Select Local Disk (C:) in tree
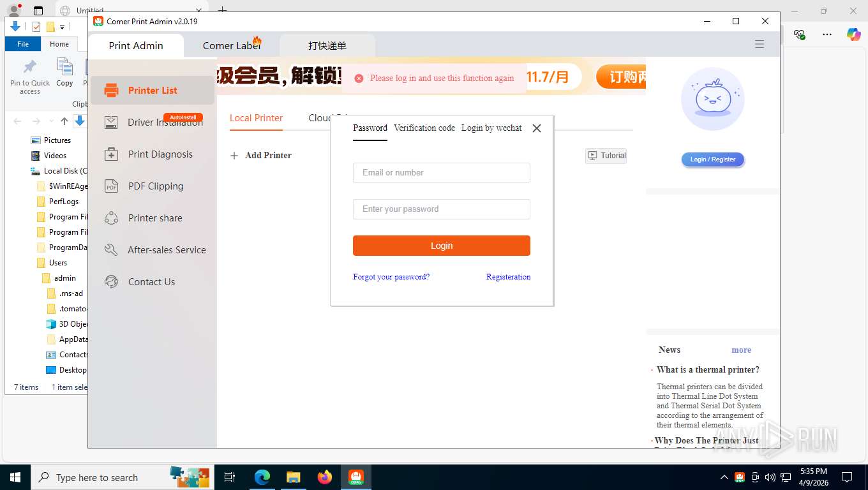This screenshot has width=868, height=490. 65,171
